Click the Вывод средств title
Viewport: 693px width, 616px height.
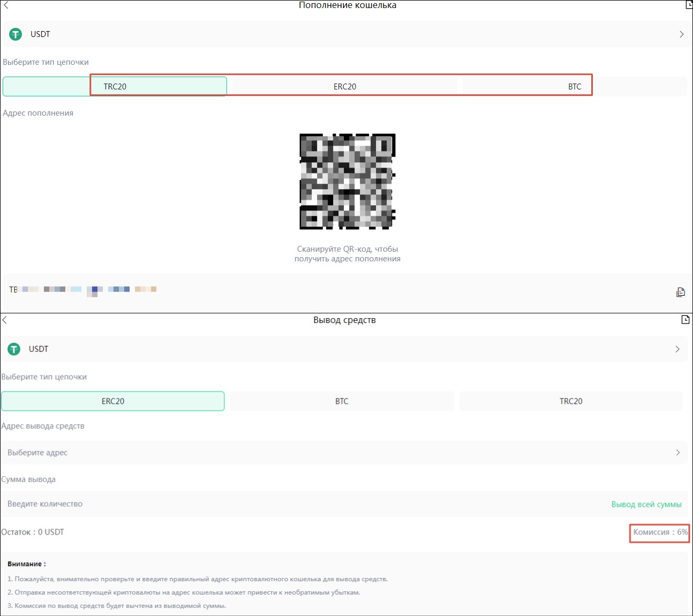pyautogui.click(x=344, y=320)
